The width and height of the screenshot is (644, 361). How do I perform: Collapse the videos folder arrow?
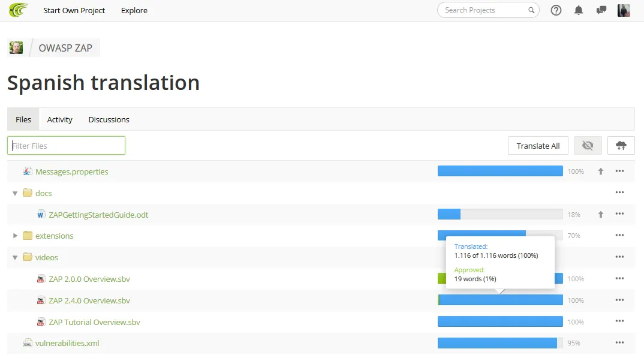15,257
